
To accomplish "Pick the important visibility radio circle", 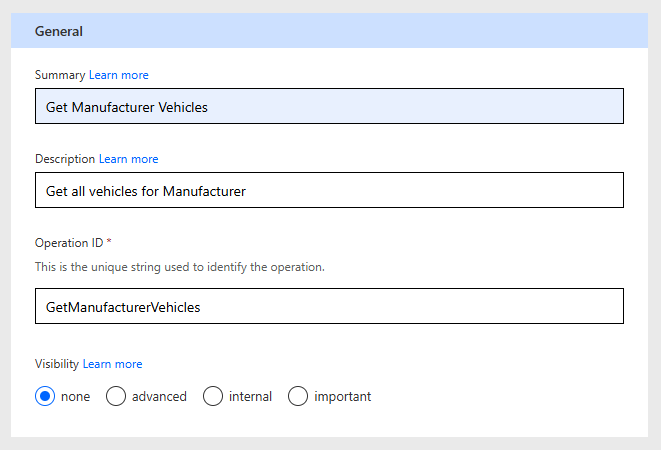I will [298, 397].
